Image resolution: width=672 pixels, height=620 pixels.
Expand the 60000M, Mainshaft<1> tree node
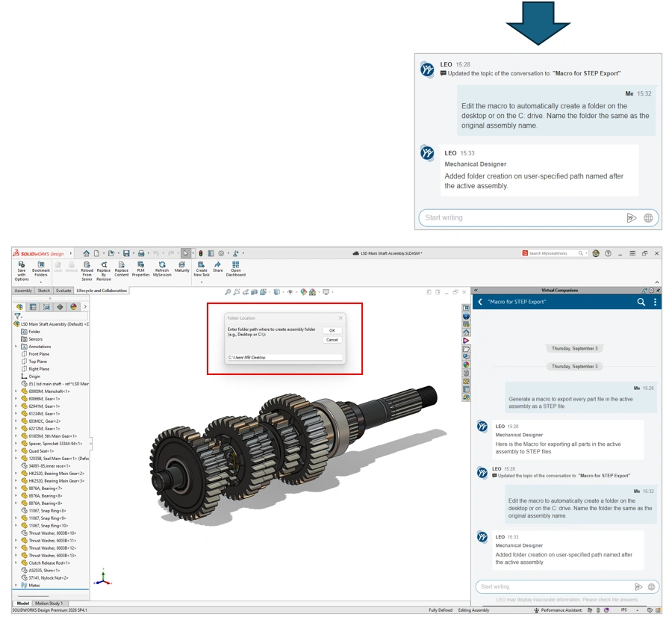click(x=16, y=391)
